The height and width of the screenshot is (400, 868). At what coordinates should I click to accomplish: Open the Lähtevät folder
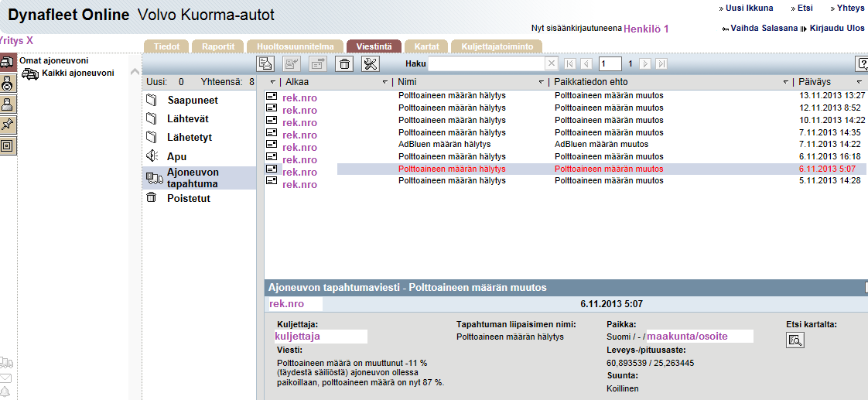click(188, 118)
